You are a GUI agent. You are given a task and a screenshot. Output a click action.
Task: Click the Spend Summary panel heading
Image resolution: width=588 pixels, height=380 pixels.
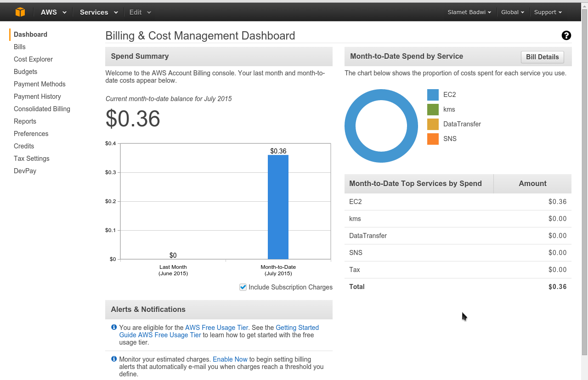coord(140,56)
